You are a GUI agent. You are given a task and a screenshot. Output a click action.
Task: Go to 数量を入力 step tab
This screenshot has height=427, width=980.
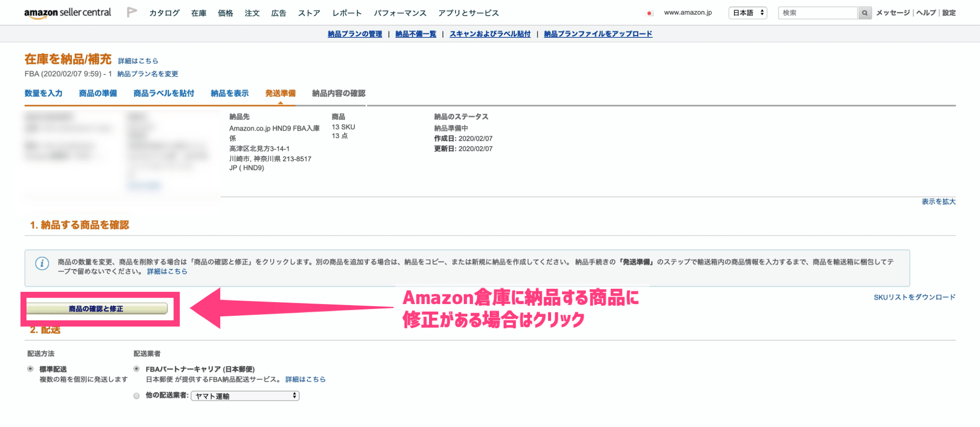point(44,93)
